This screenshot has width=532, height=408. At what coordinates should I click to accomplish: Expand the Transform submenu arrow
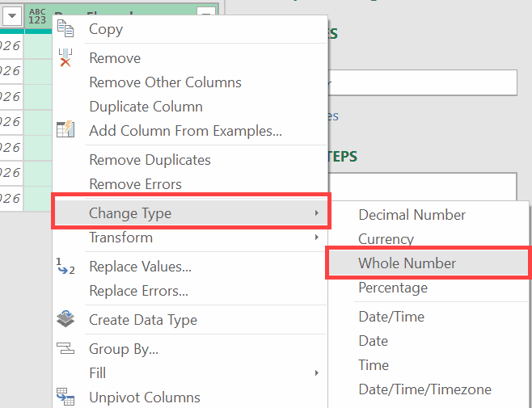pos(316,237)
